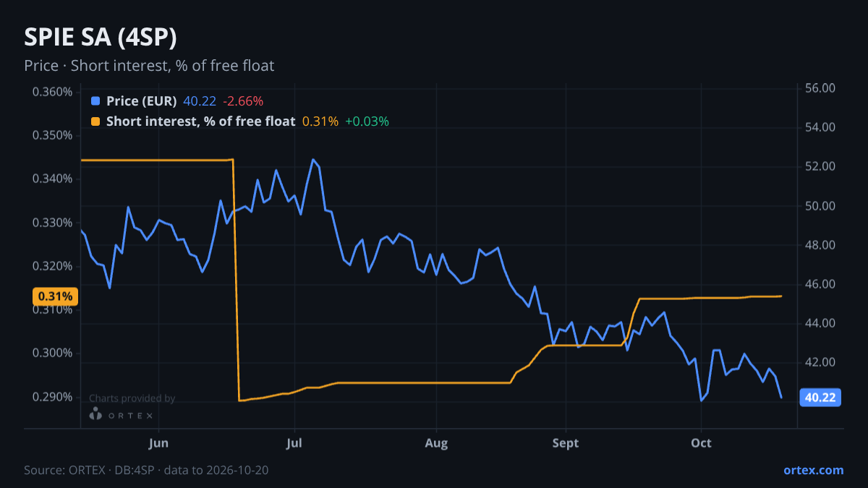Screen dimensions: 868x488
Task: Click the orange Short interest legend marker
Action: (x=95, y=121)
